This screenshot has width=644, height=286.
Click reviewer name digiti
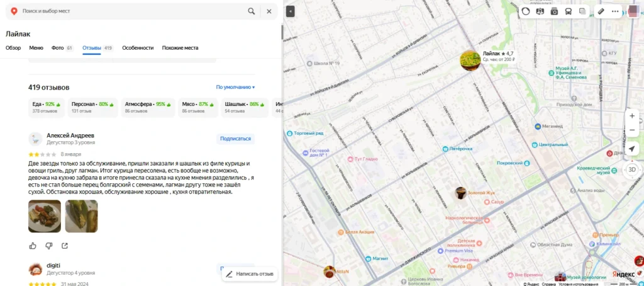click(53, 266)
